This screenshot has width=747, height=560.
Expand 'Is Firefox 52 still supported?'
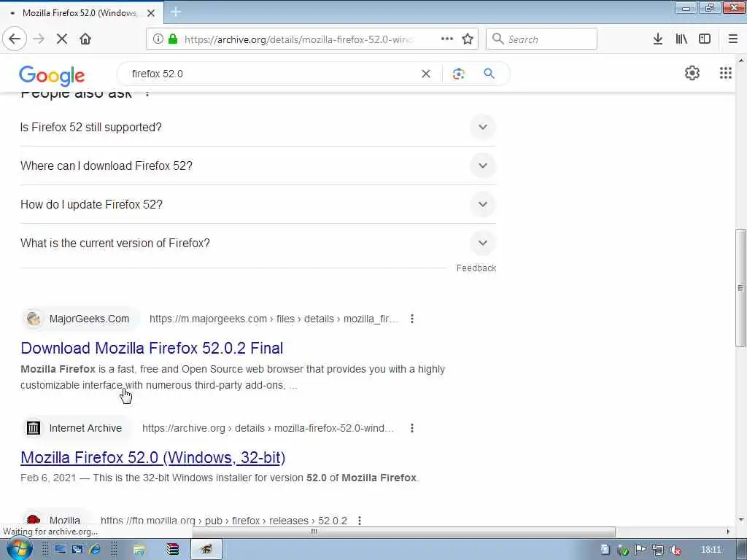258,127
